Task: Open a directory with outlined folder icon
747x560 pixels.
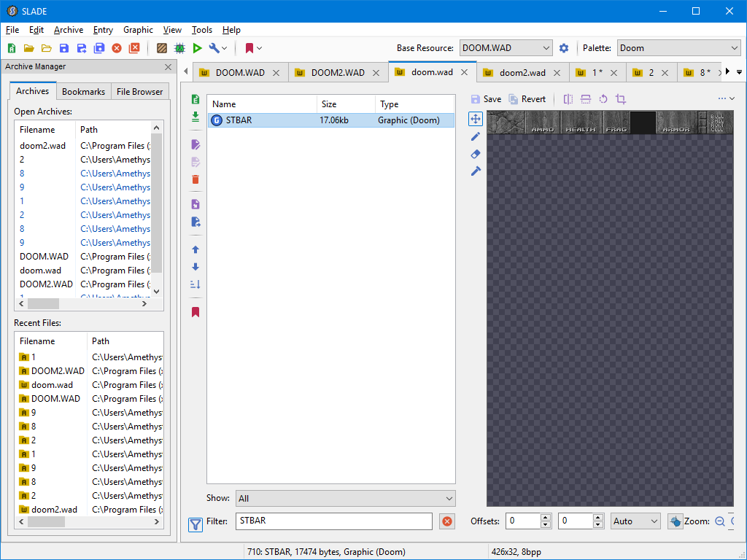Action: coord(47,48)
